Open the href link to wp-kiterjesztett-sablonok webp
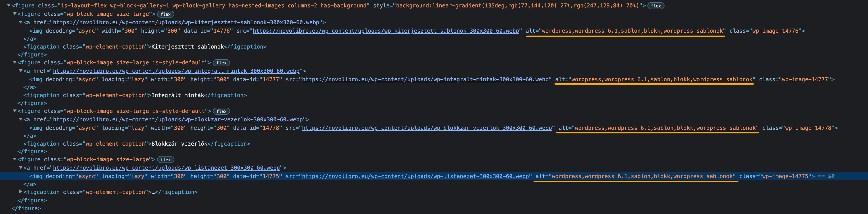Image resolution: width=868 pixels, height=214 pixels. click(186, 22)
